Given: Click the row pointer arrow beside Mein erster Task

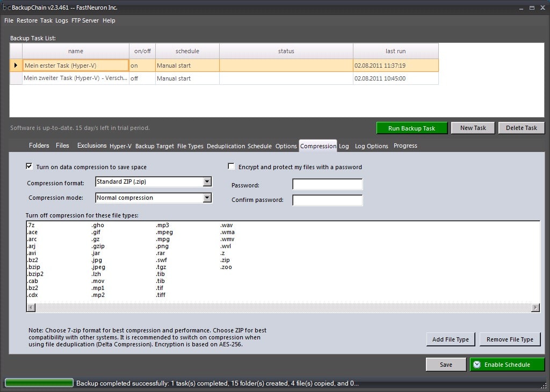Looking at the screenshot, I should point(16,65).
